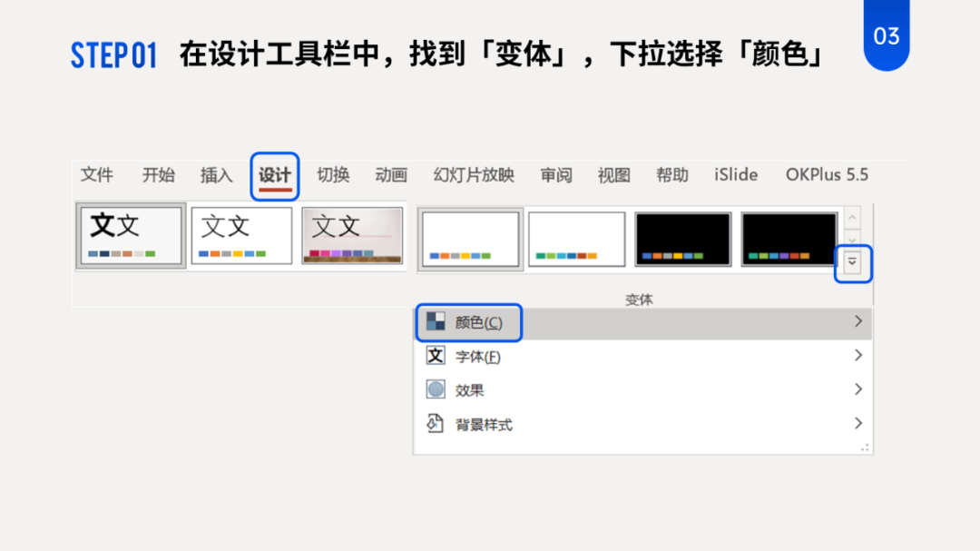Viewport: 980px width, 551px height.
Task: Apply the first black variant thumbnail
Action: [683, 239]
